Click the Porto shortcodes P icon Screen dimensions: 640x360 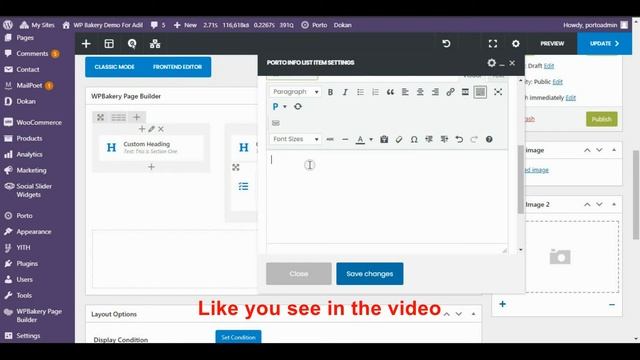click(276, 107)
